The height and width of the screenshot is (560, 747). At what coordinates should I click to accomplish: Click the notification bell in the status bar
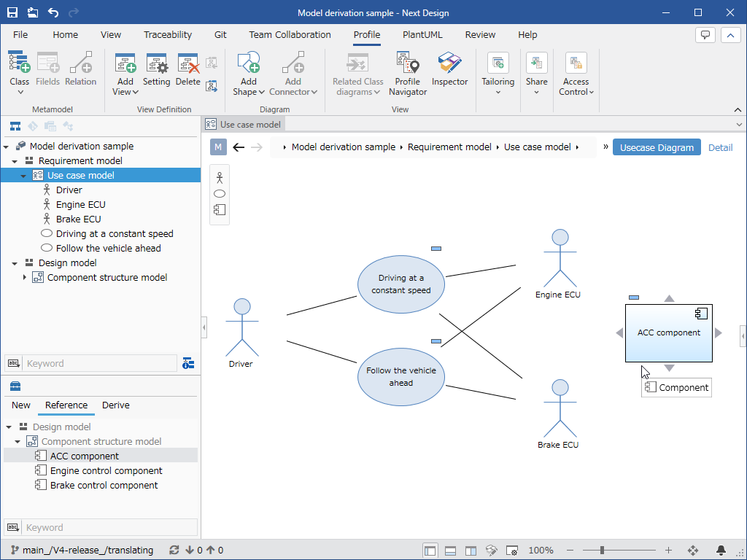[x=721, y=550]
